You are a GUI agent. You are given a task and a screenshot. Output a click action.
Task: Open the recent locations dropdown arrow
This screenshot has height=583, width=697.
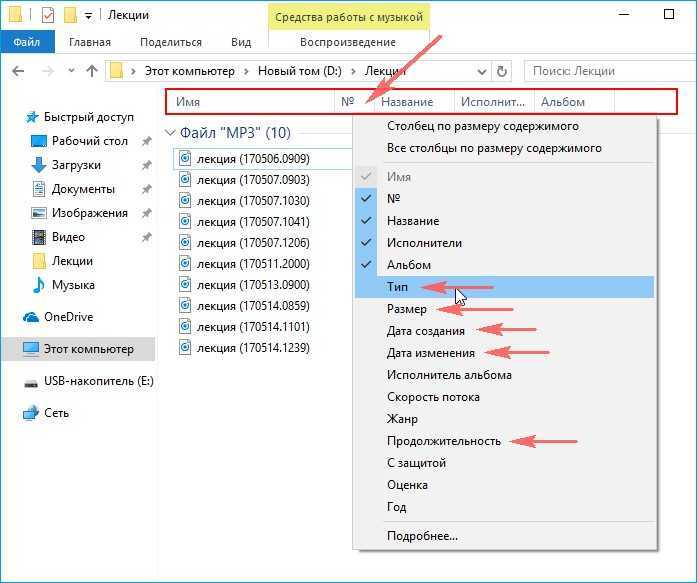[x=71, y=71]
